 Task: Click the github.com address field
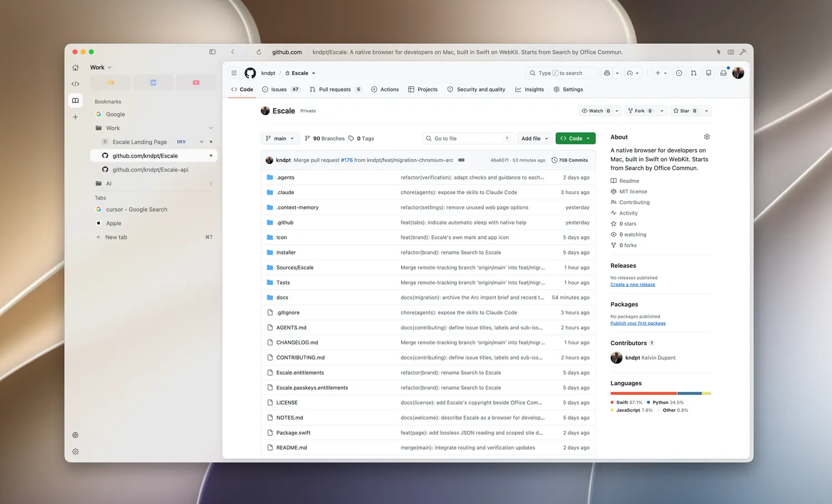287,52
